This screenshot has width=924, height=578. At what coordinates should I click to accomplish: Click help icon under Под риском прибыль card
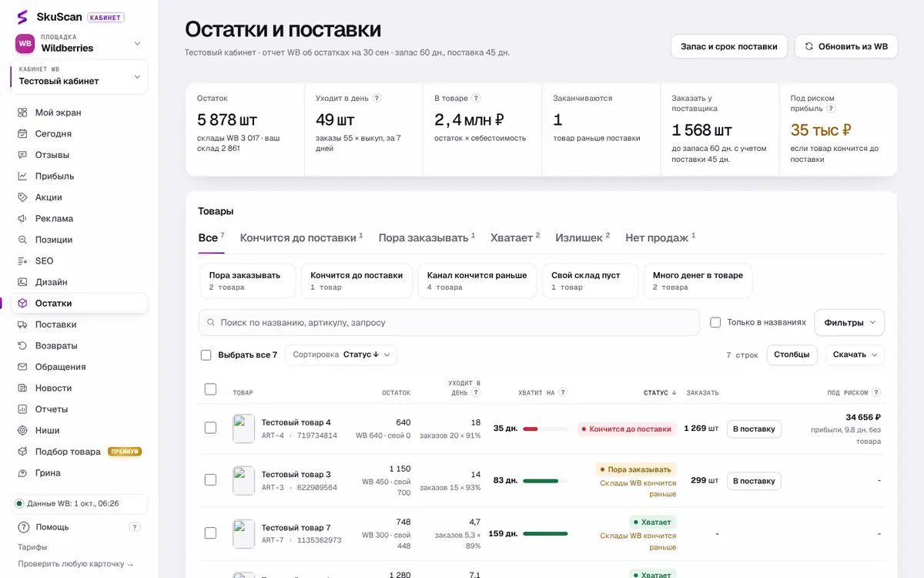[x=831, y=109]
